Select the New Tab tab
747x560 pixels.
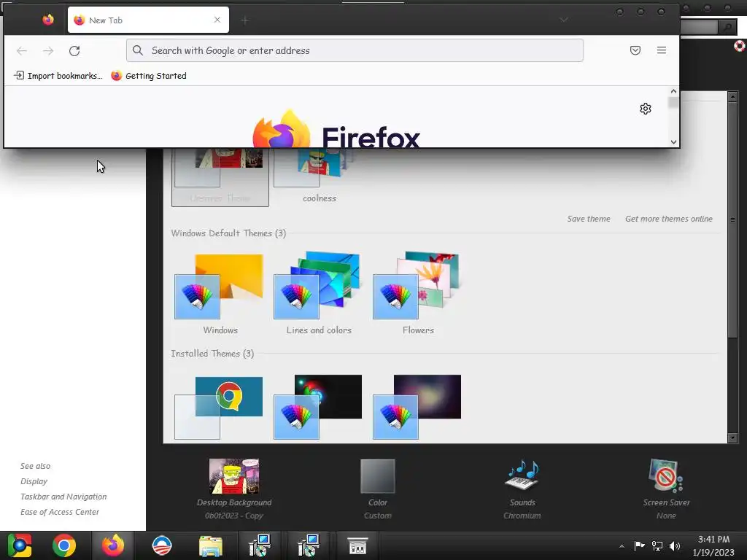(148, 20)
